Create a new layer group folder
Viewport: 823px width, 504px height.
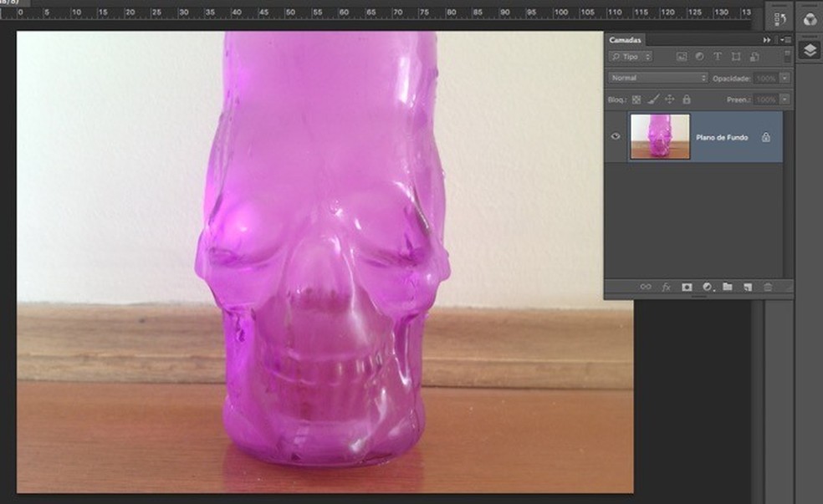tap(727, 287)
